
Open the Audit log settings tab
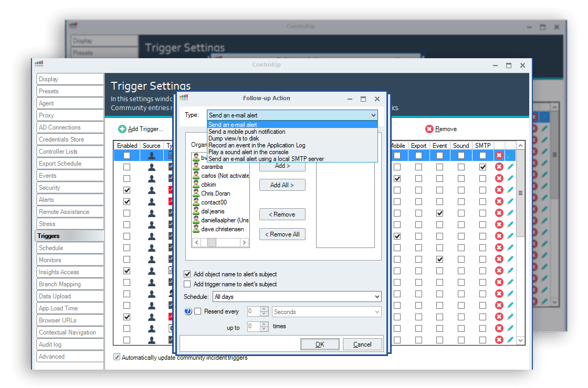pos(70,344)
